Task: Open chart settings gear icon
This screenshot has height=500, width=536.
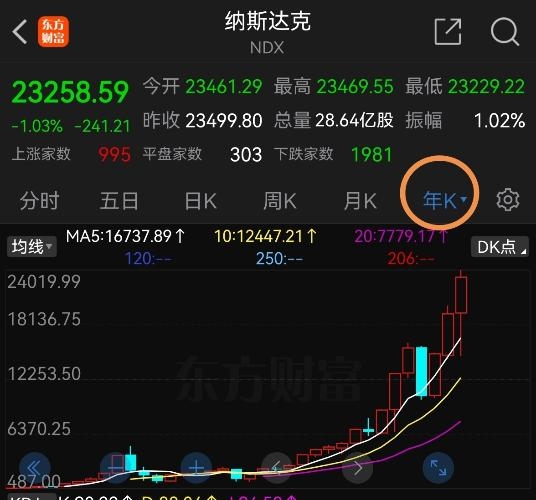Action: tap(508, 199)
